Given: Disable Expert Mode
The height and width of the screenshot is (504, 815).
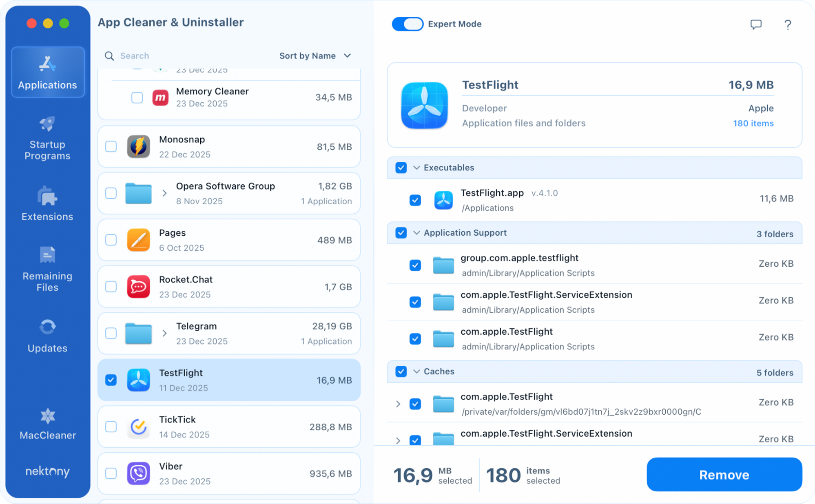Looking at the screenshot, I should [407, 24].
